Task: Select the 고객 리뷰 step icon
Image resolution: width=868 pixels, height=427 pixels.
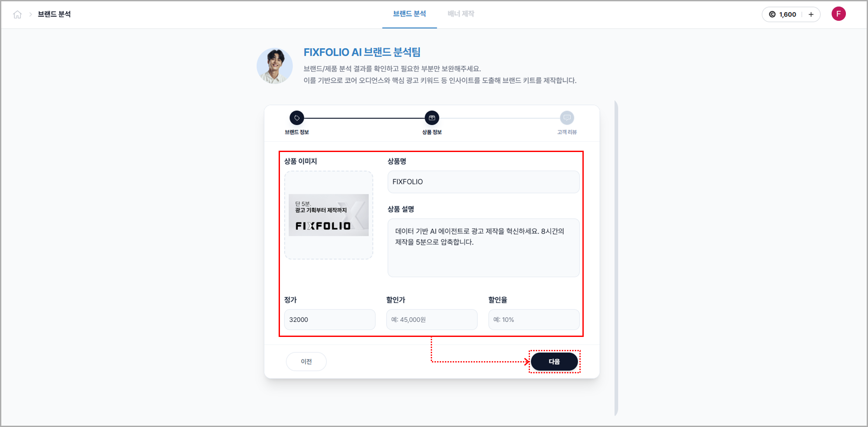Action: pyautogui.click(x=567, y=118)
